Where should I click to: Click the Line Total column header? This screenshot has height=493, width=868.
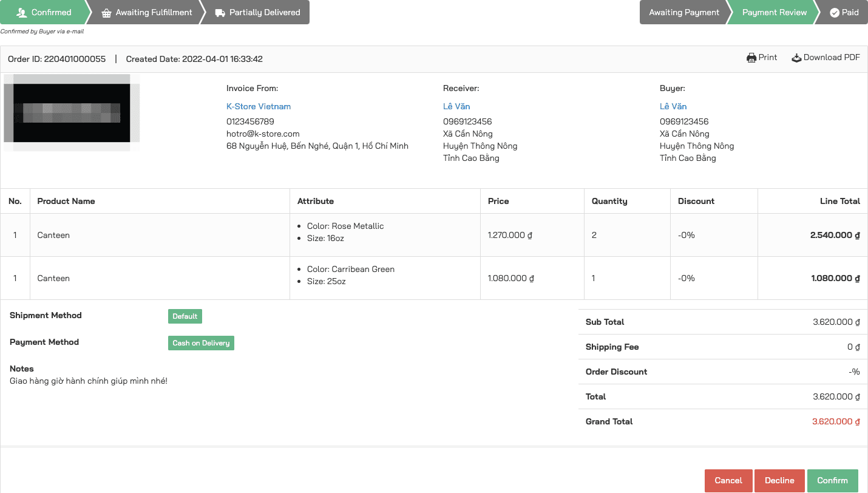pos(839,201)
